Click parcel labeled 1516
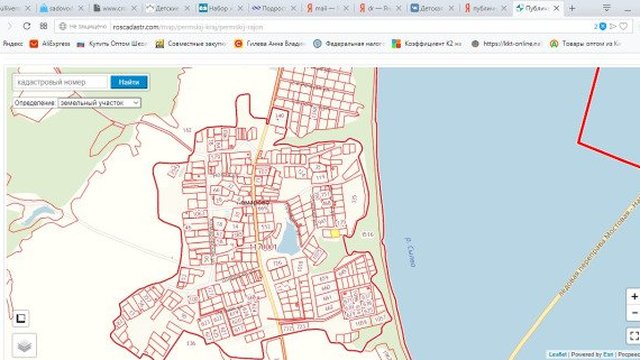 [x=368, y=234]
